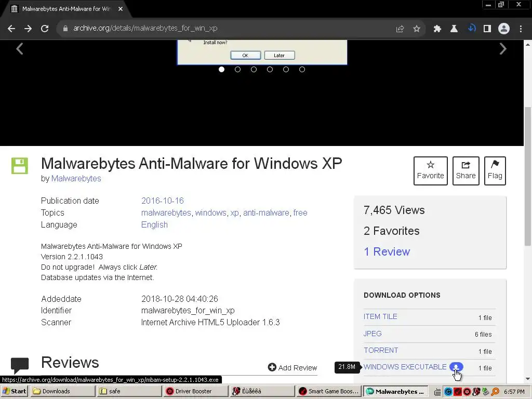Switch to Driver Booster taskbar window

pyautogui.click(x=196, y=391)
